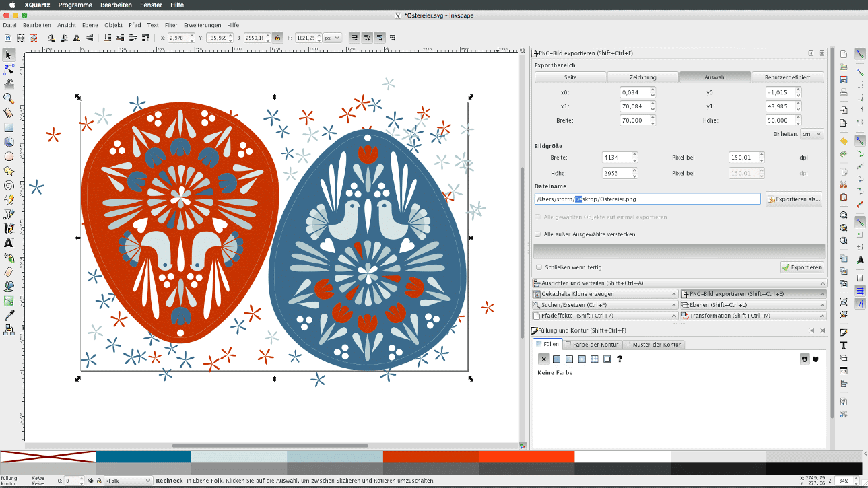Choose the rectangle drawing tool
This screenshot has width=868, height=488.
pyautogui.click(x=9, y=127)
